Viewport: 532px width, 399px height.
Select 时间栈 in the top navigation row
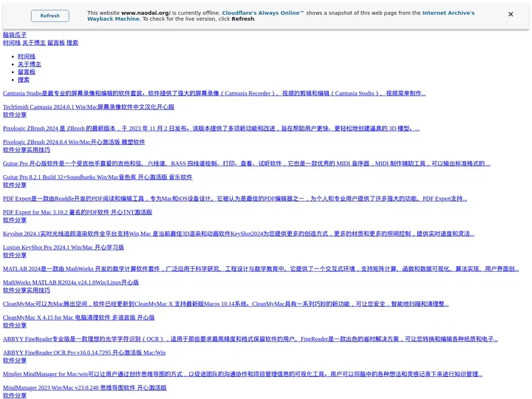tap(12, 42)
